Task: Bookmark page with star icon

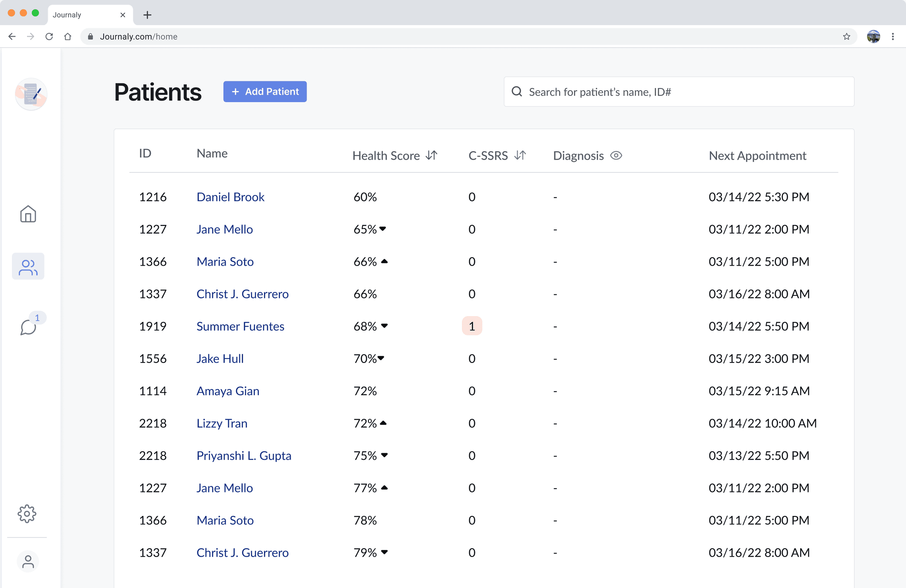Action: [846, 37]
